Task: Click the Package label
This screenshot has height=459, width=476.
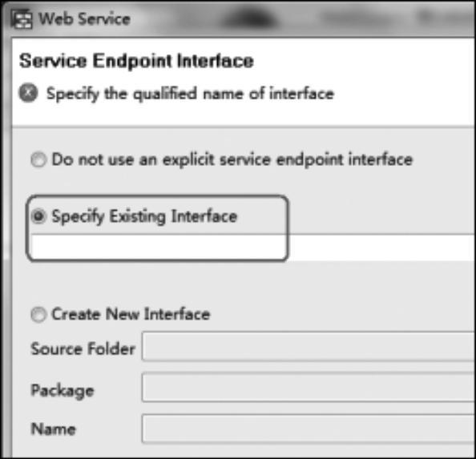Action: 63,390
